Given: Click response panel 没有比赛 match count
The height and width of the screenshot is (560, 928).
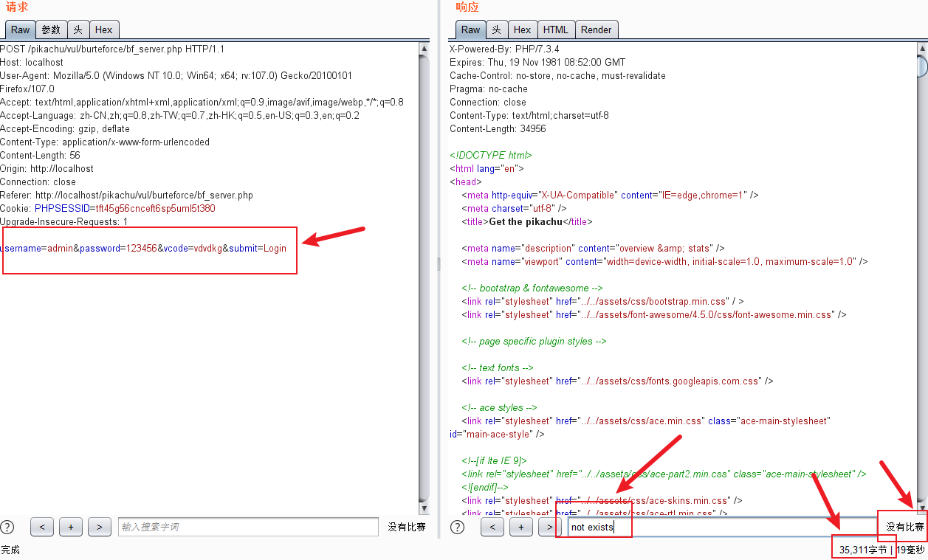Looking at the screenshot, I should point(905,527).
